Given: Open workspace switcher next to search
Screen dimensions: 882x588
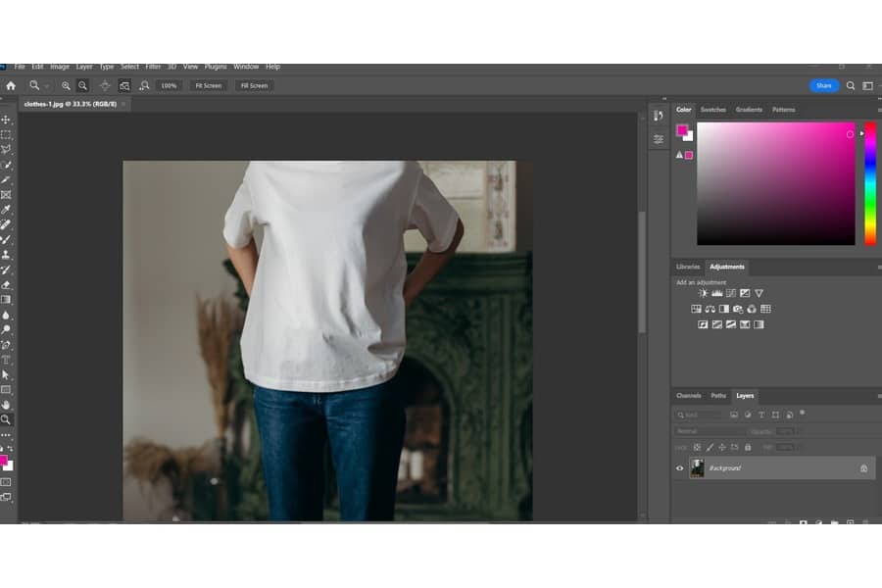Looking at the screenshot, I should (868, 85).
